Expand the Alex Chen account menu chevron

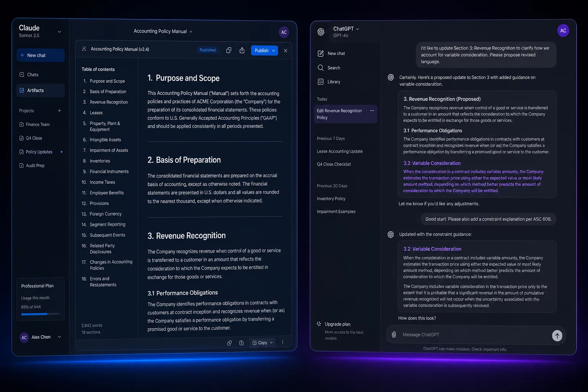59,337
